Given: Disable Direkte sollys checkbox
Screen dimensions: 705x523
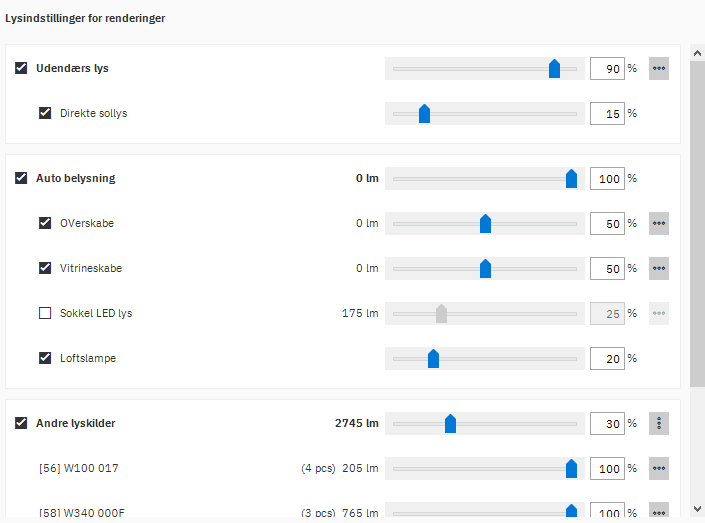Looking at the screenshot, I should click(x=45, y=113).
